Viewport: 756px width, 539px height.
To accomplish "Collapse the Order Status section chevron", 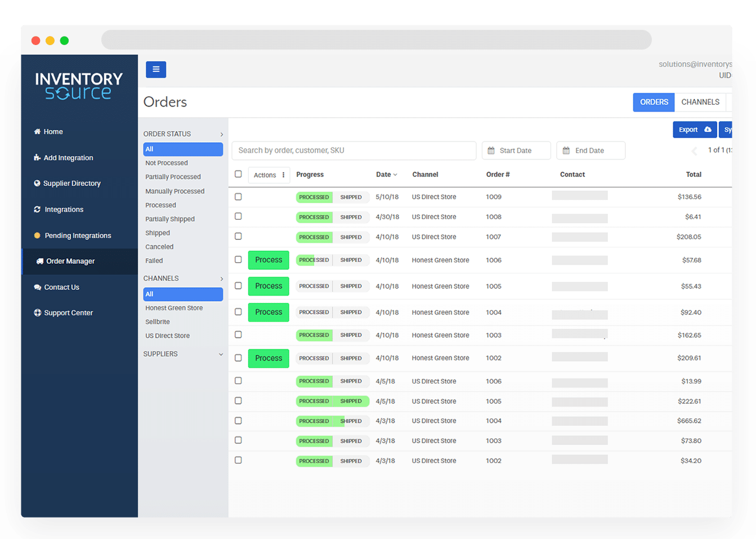I will 222,134.
